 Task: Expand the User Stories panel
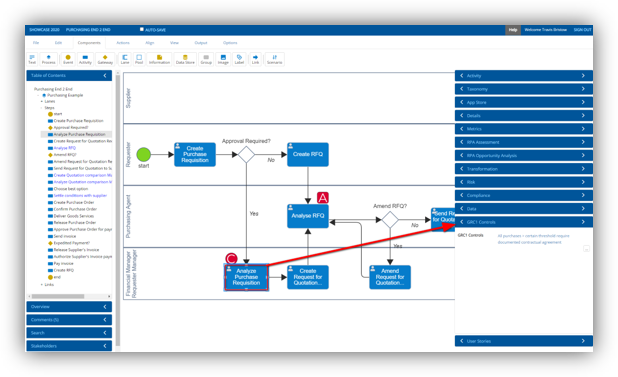(x=524, y=341)
